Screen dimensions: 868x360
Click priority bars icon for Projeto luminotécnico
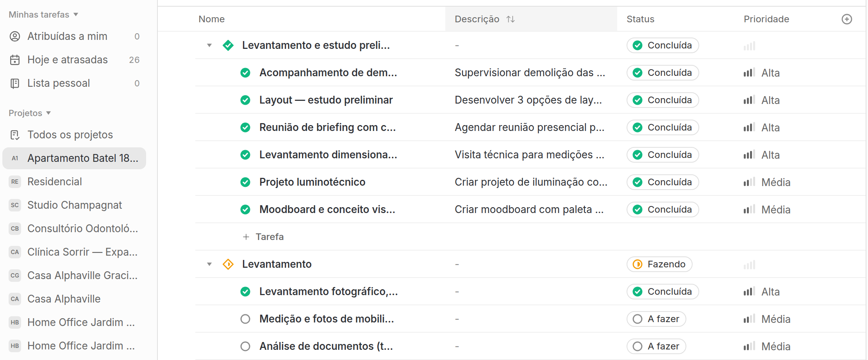click(749, 182)
